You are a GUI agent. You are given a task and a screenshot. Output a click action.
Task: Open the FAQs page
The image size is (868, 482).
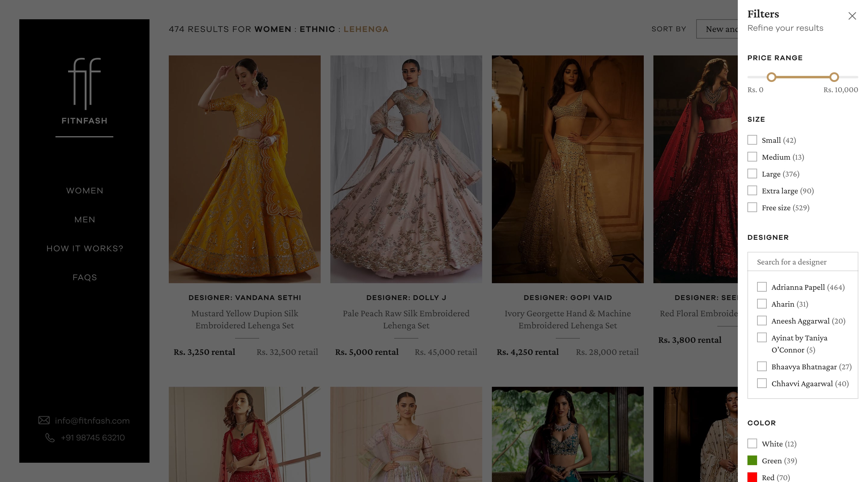pyautogui.click(x=85, y=277)
